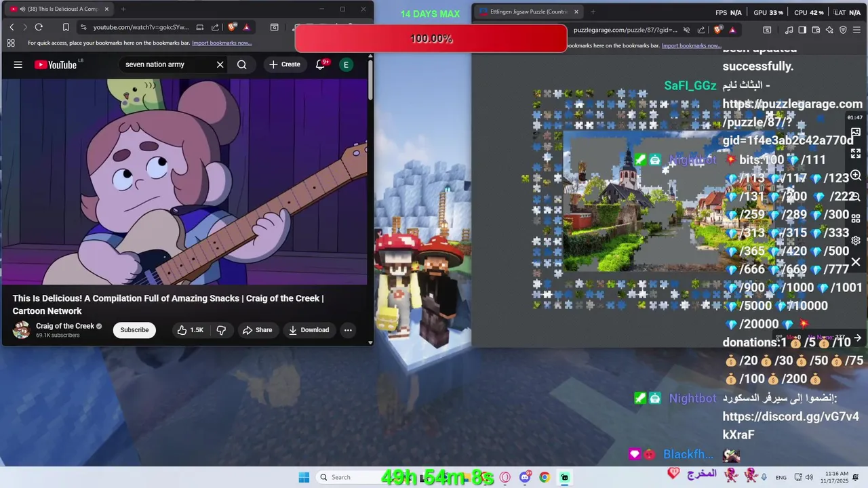Screen dimensions: 868x488
Task: Open Windows Start menu
Action: [x=304, y=477]
